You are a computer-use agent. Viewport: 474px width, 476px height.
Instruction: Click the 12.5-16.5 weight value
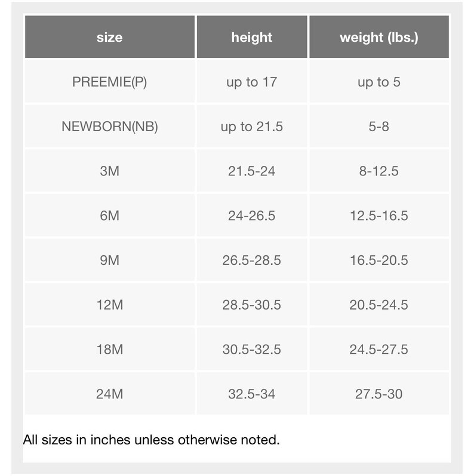pos(379,216)
